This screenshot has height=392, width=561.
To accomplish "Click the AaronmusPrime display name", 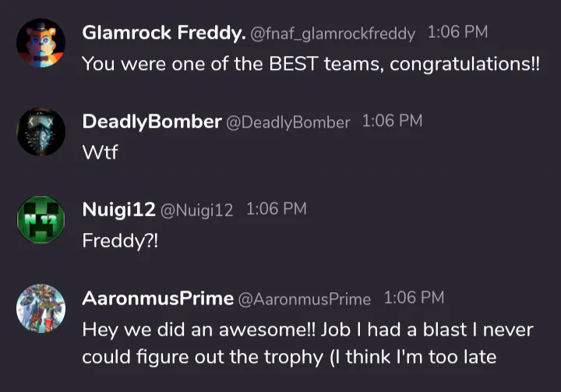I will pyautogui.click(x=157, y=298).
